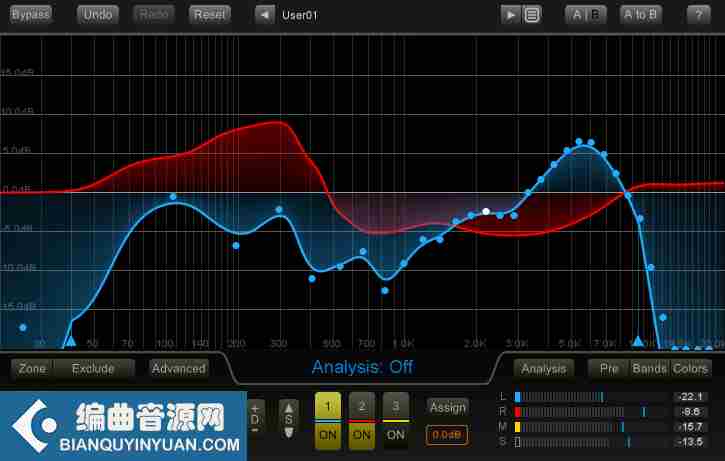Select EQ curve 1 tab
The image size is (725, 461).
[x=328, y=406]
